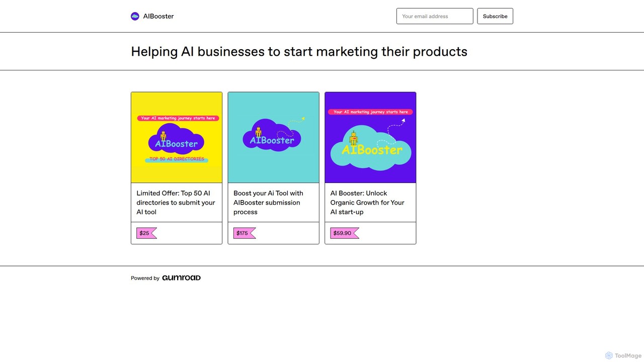Open the yellow Top 50 AI Directories thumbnail

click(177, 137)
